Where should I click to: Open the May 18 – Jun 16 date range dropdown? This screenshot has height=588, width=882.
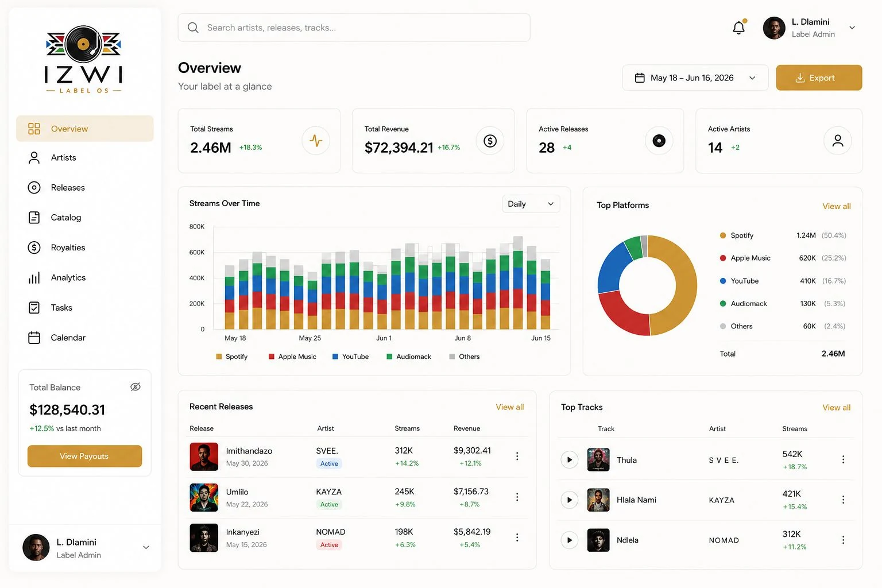pyautogui.click(x=695, y=78)
